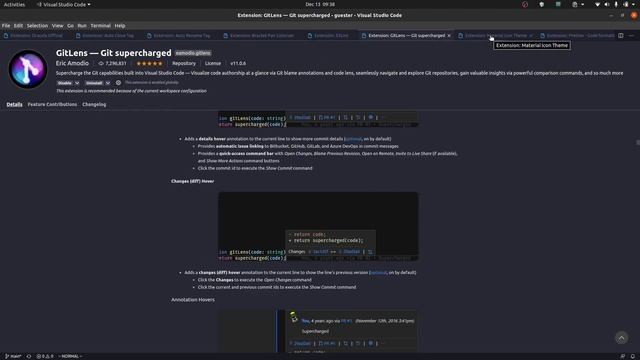Open the Edit menu

click(18, 25)
